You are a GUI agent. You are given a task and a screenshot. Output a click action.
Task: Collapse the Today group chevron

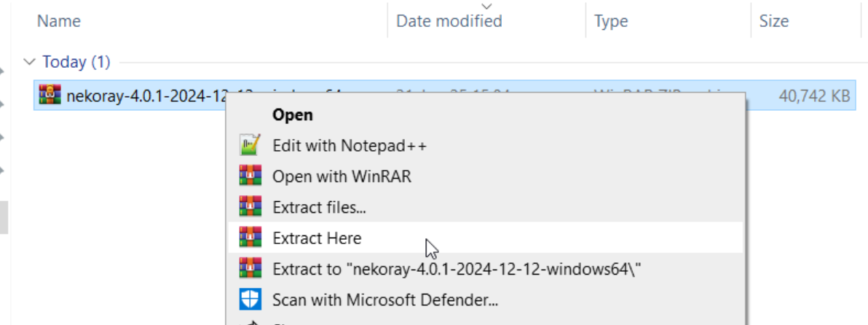point(29,63)
